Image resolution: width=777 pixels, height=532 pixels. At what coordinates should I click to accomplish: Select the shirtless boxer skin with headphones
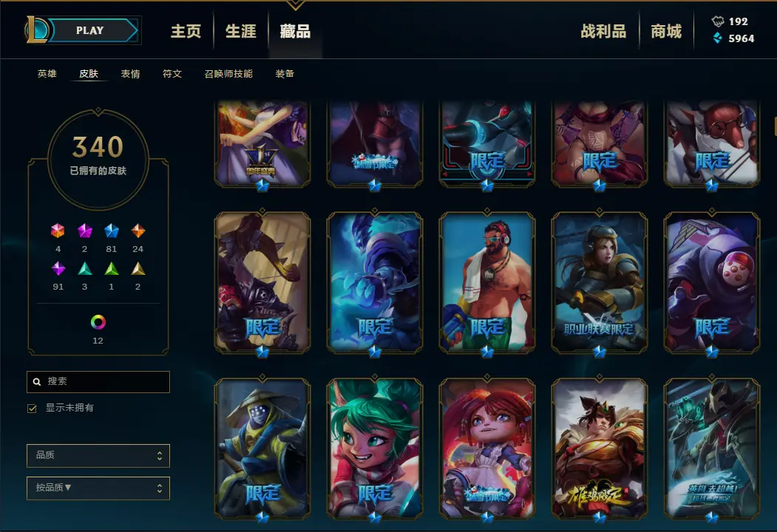[x=487, y=282]
